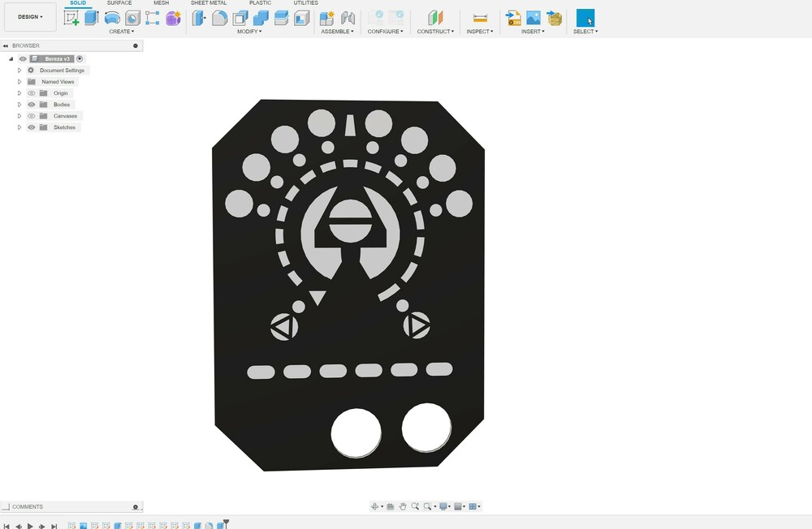Screen dimensions: 812x529
Task: Open the Insert dropdown menu
Action: click(x=533, y=32)
